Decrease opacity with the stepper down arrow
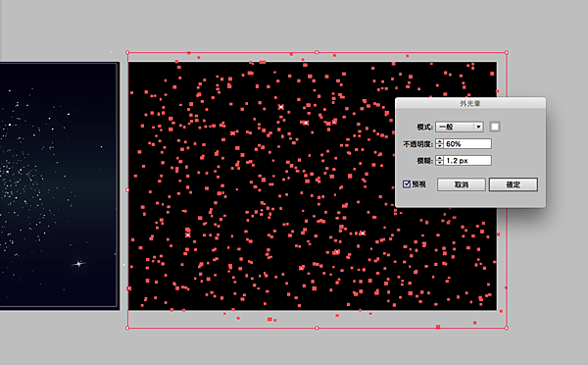Image resolution: width=588 pixels, height=365 pixels. coord(439,146)
